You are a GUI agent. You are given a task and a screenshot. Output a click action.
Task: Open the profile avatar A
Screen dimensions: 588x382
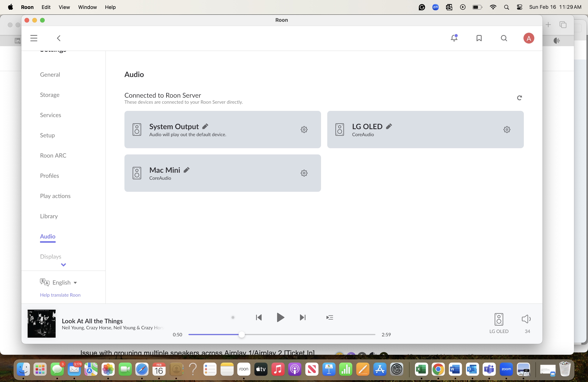tap(529, 38)
